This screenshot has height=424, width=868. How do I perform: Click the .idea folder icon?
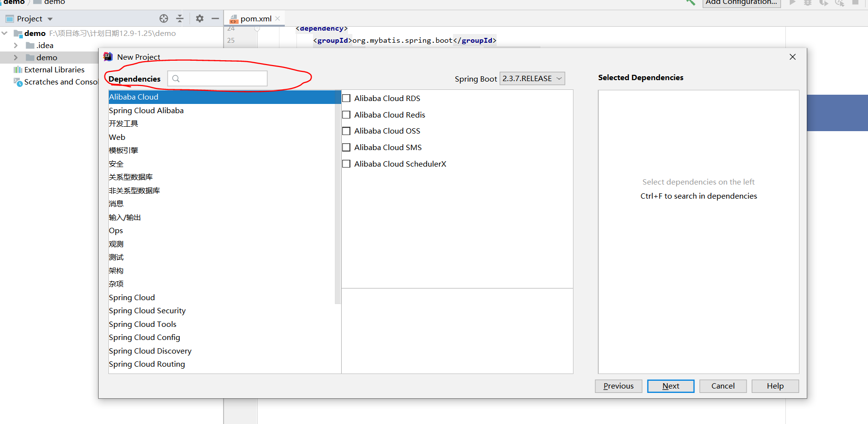click(30, 45)
